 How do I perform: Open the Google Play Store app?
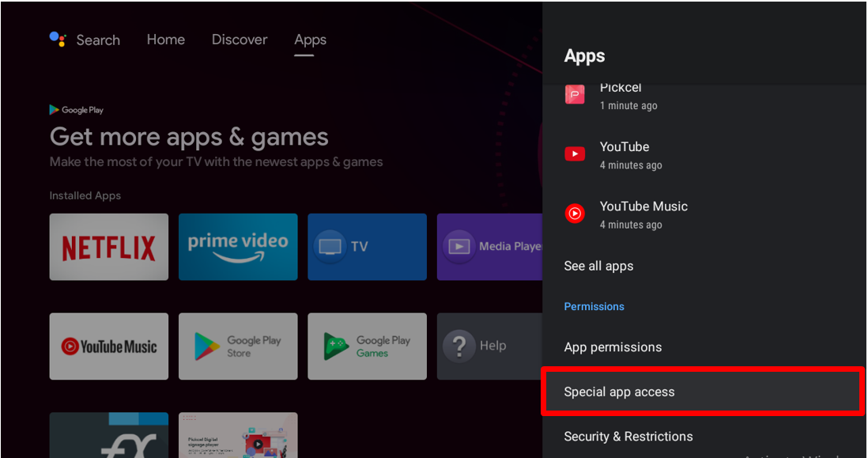point(237,346)
